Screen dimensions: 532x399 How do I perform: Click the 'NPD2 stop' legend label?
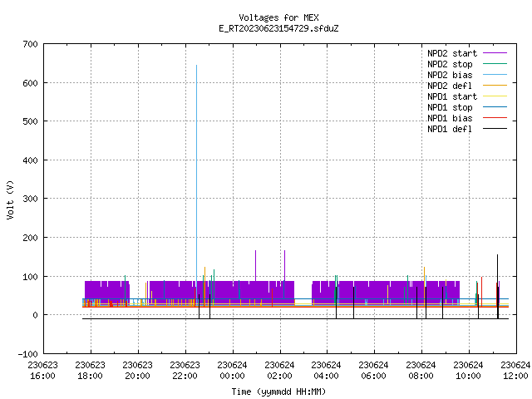click(450, 64)
